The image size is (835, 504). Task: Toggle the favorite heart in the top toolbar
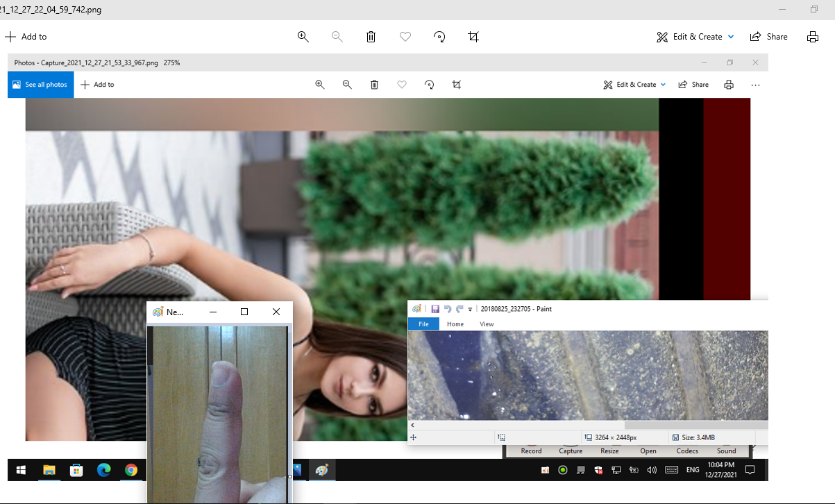coord(405,37)
